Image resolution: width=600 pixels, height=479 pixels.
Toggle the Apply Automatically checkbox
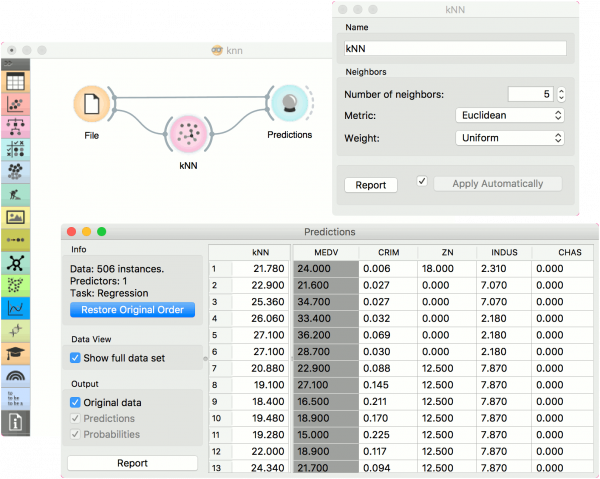point(422,182)
